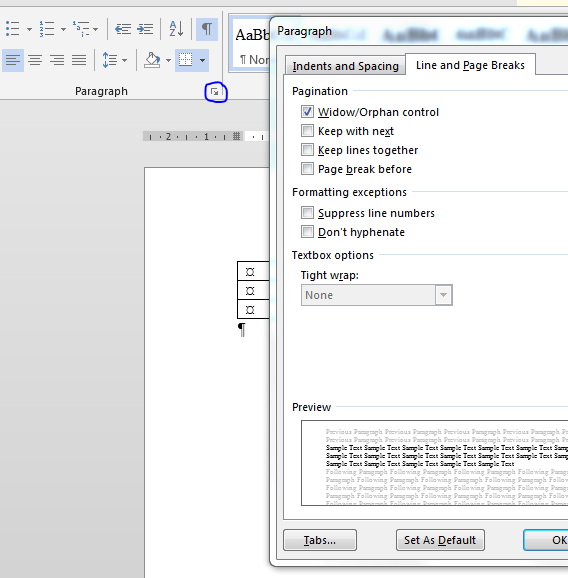Image resolution: width=568 pixels, height=578 pixels.
Task: Select Line and Page Breaks tab
Action: [x=470, y=65]
